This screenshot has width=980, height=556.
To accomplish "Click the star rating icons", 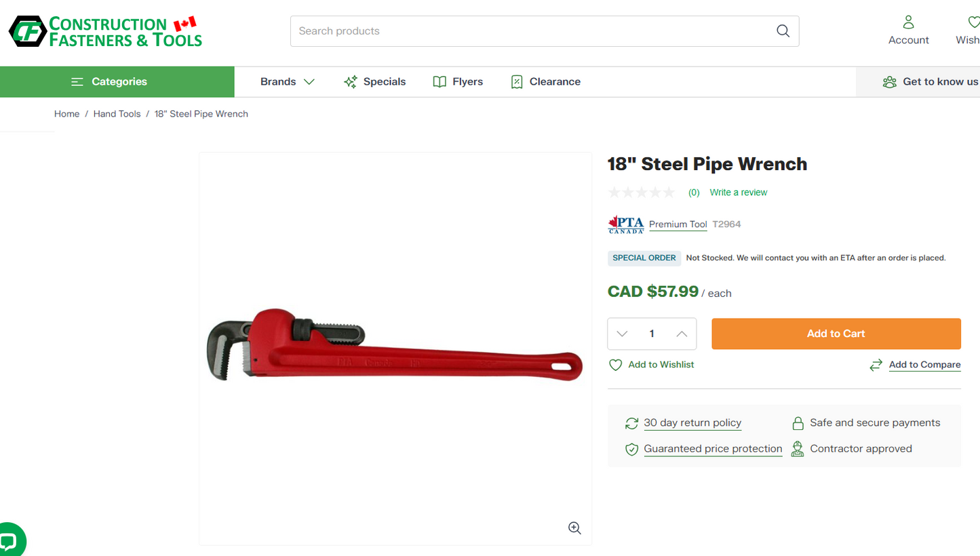I will [x=641, y=193].
